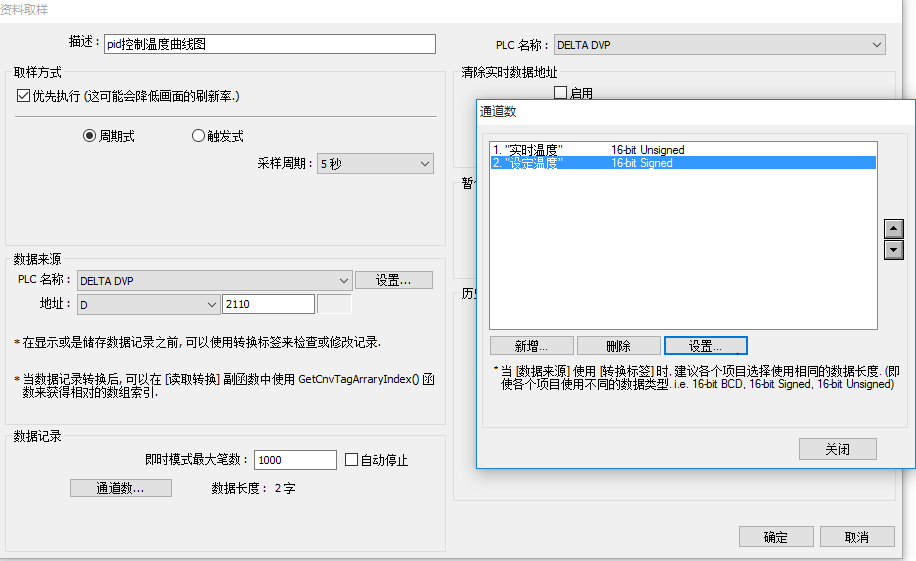916x561 pixels.
Task: Open the address type D dropdown
Action: coord(148,304)
